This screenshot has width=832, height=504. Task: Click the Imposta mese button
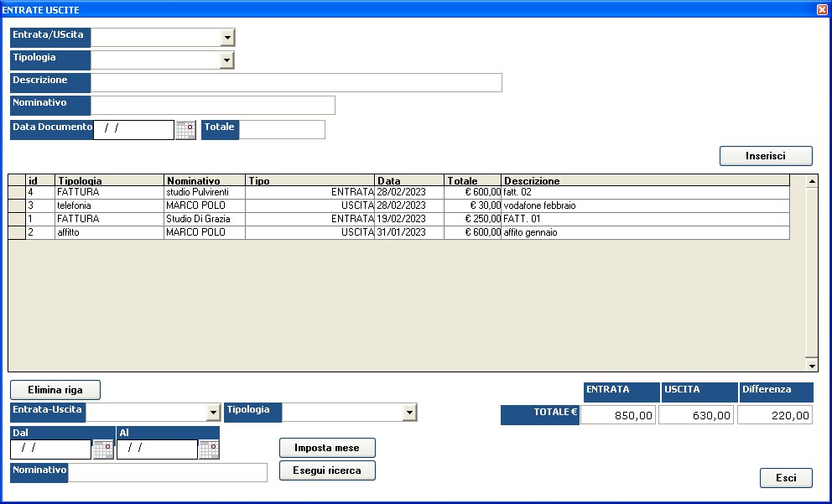point(327,448)
